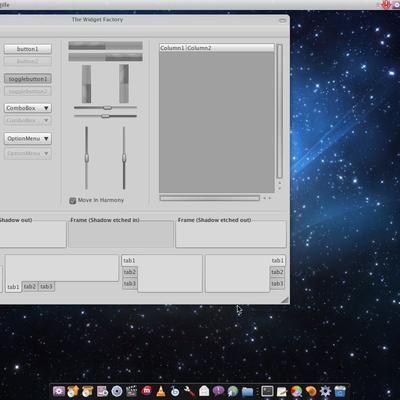400x400 pixels.
Task: Click the orange icon beside the color wheel
Action: coord(311,391)
